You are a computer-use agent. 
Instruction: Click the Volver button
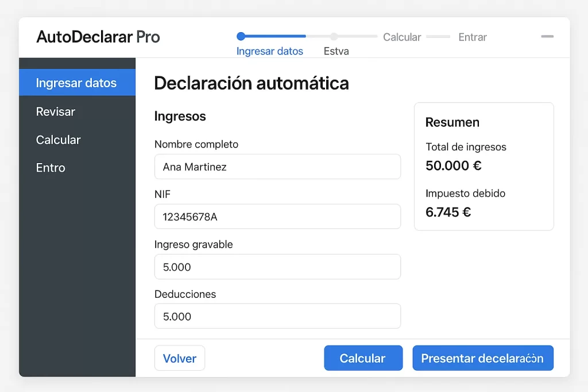click(180, 358)
